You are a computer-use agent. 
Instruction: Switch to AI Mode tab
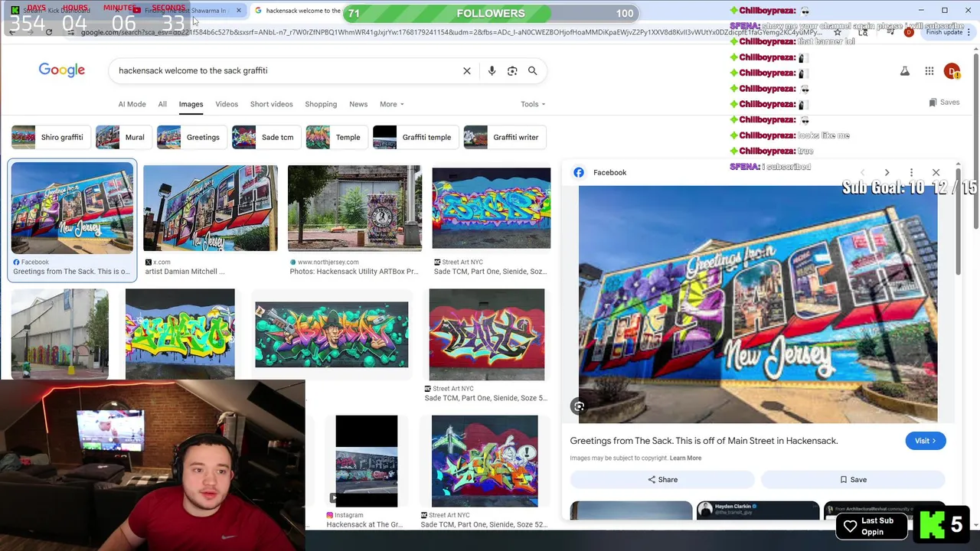[x=132, y=104]
